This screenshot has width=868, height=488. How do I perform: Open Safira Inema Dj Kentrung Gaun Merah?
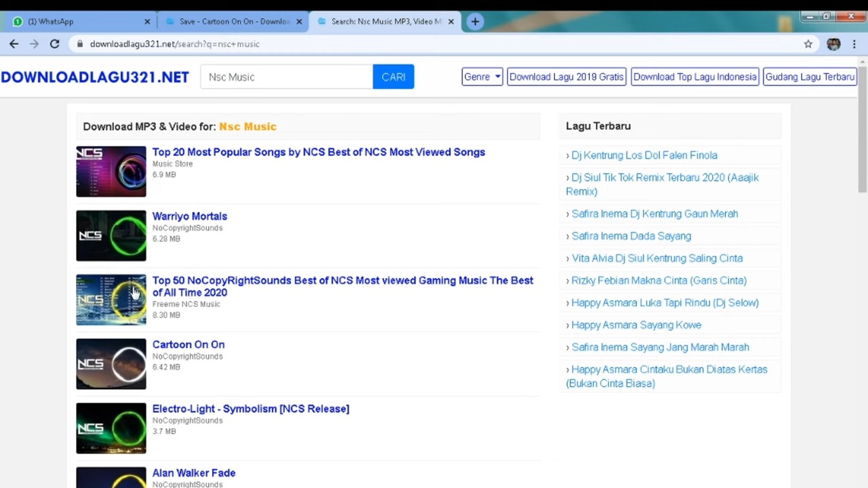point(654,213)
